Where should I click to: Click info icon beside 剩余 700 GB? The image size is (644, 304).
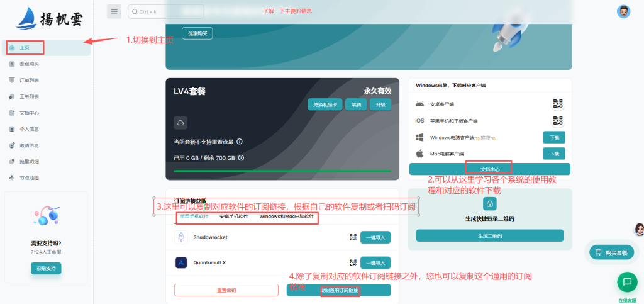coord(241,158)
